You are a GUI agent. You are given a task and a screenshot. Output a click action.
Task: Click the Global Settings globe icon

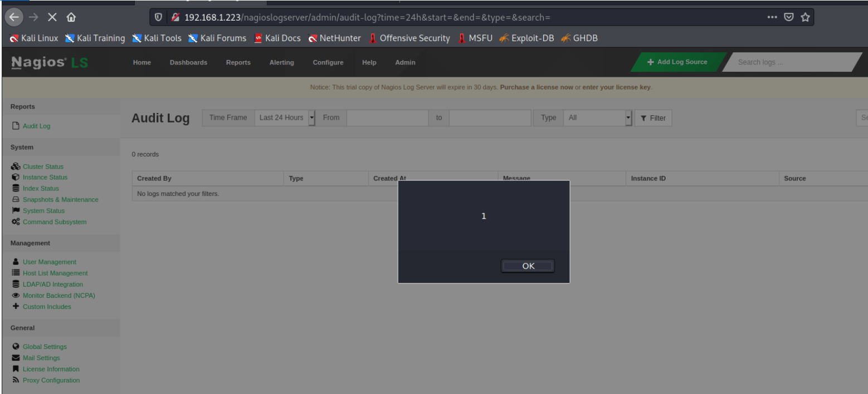click(x=16, y=346)
